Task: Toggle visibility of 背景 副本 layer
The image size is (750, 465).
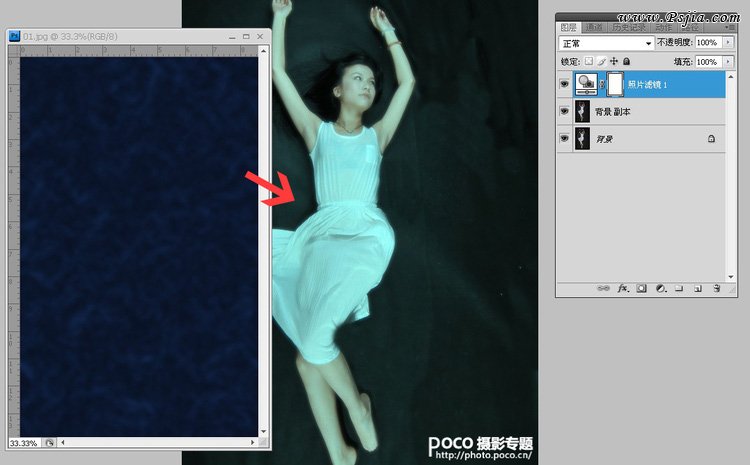Action: point(565,112)
